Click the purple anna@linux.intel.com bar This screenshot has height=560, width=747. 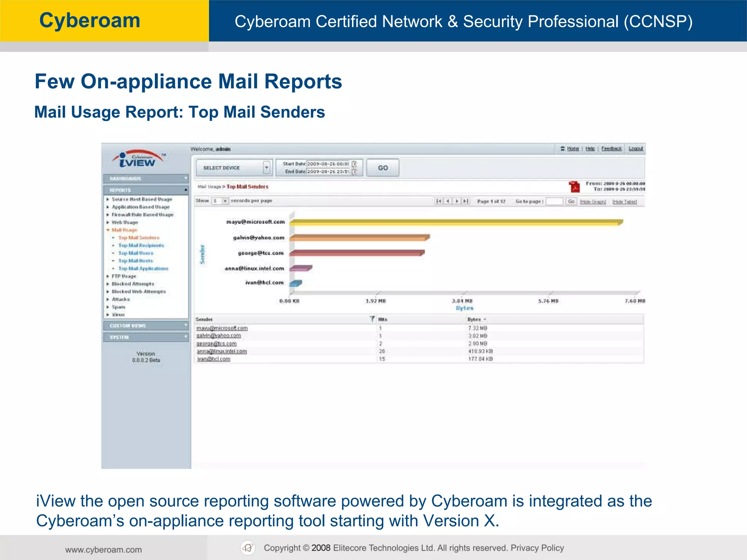[301, 268]
